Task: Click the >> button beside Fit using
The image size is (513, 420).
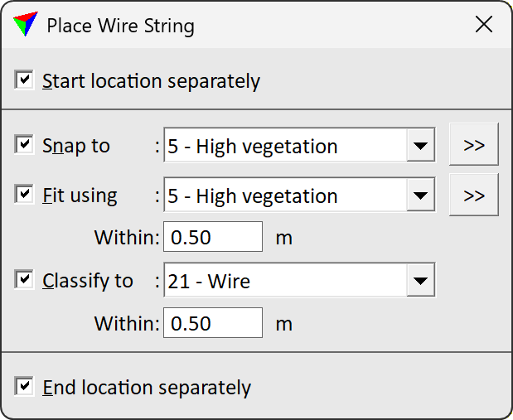Action: (x=474, y=195)
